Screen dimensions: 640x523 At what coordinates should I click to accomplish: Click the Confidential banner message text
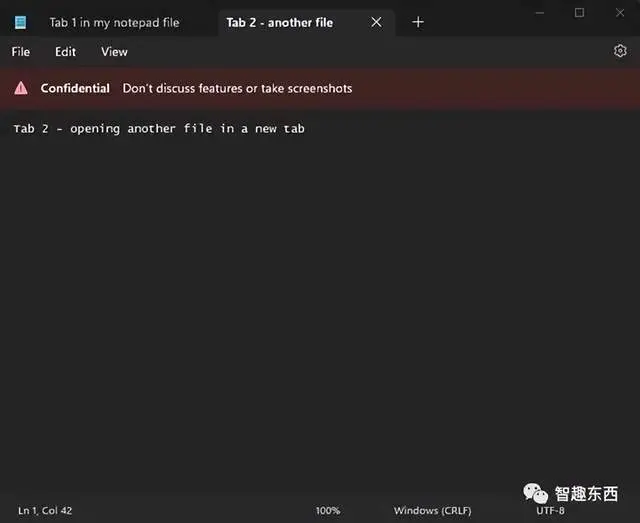[x=237, y=88]
